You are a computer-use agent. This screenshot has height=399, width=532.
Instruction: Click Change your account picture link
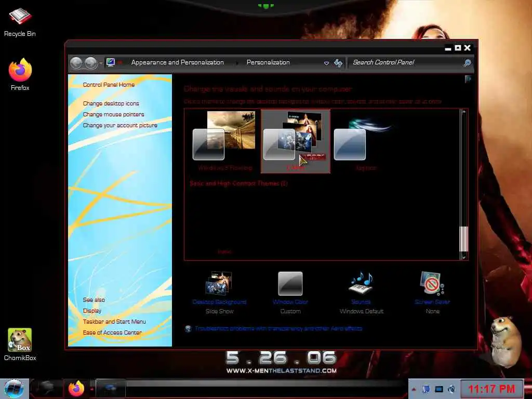click(x=120, y=125)
